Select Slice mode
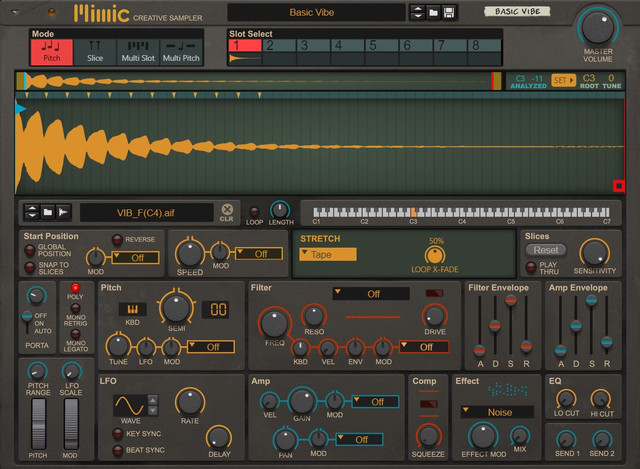This screenshot has width=640, height=469. tap(95, 52)
